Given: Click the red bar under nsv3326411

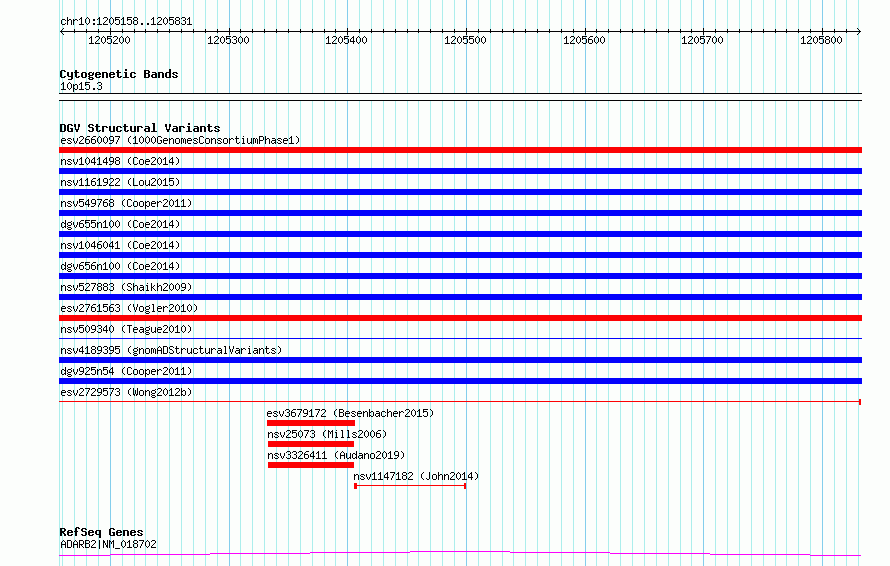Looking at the screenshot, I should click(311, 465).
